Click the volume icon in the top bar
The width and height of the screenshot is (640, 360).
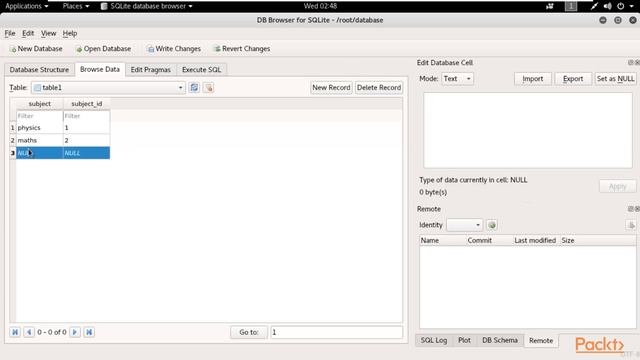(x=607, y=6)
